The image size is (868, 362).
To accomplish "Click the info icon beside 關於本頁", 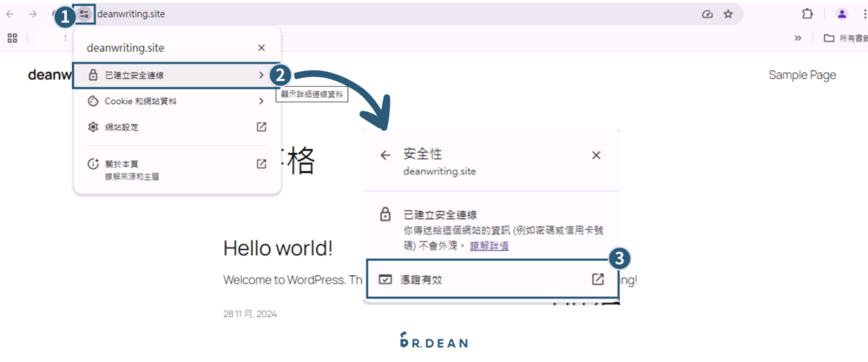I will click(x=93, y=164).
